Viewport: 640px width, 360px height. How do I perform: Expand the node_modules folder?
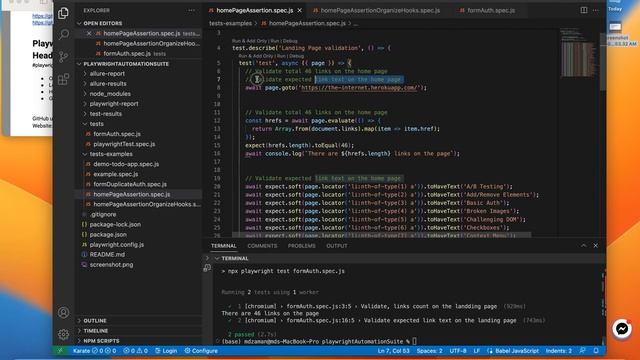[139, 93]
